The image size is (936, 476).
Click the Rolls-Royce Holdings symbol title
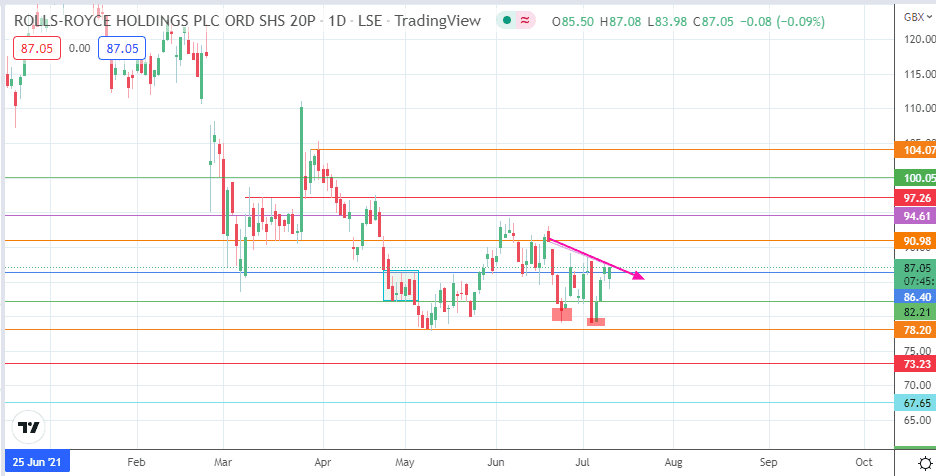click(x=165, y=21)
